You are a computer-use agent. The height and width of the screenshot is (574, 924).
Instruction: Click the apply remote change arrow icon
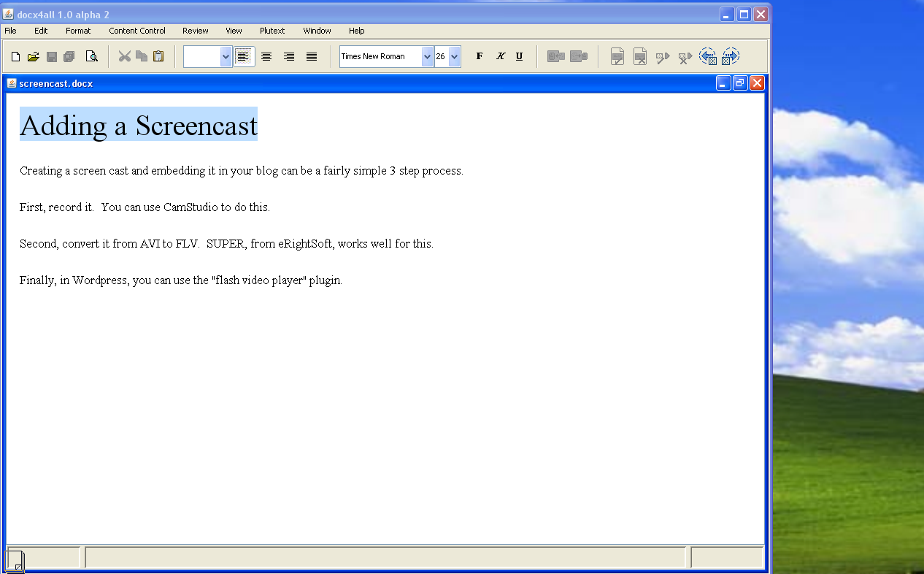663,57
